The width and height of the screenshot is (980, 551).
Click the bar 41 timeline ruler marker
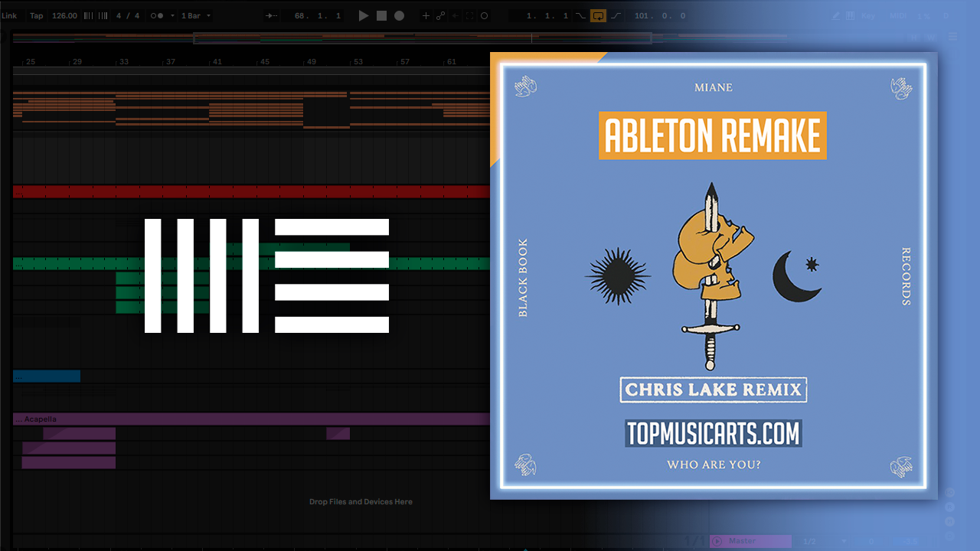pyautogui.click(x=217, y=62)
